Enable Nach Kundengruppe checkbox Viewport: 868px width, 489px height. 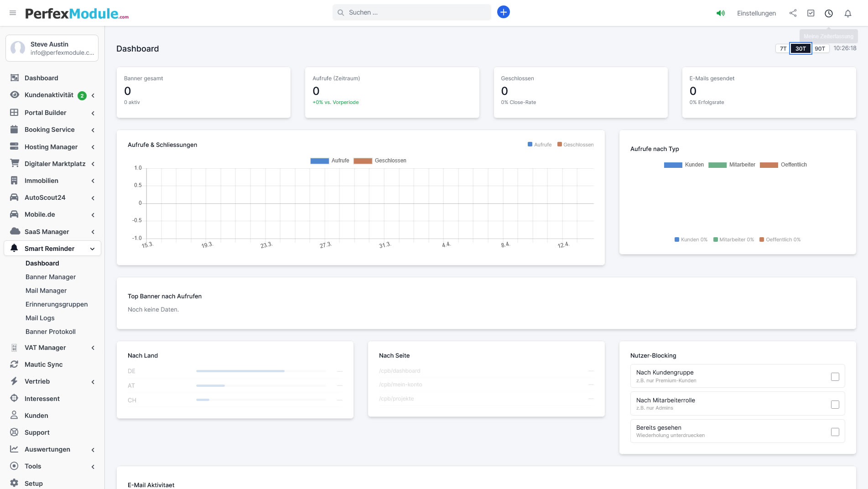[x=835, y=376]
